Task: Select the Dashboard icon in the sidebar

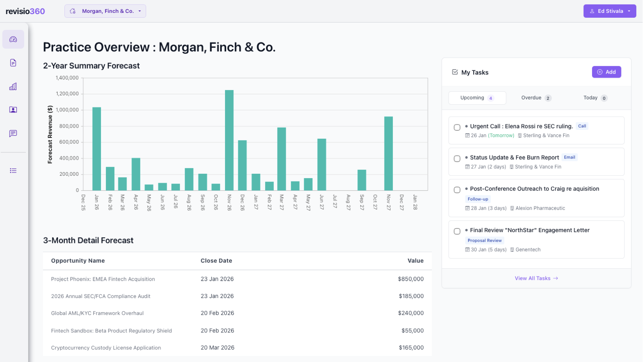Action: [x=13, y=39]
